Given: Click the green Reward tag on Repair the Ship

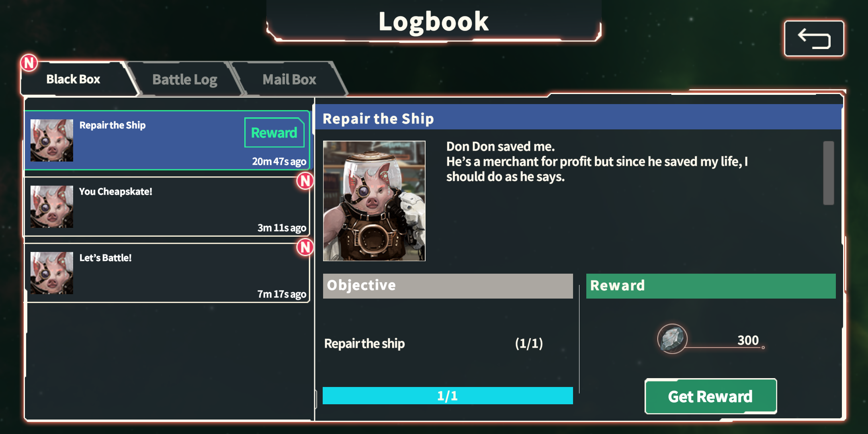Looking at the screenshot, I should tap(274, 133).
